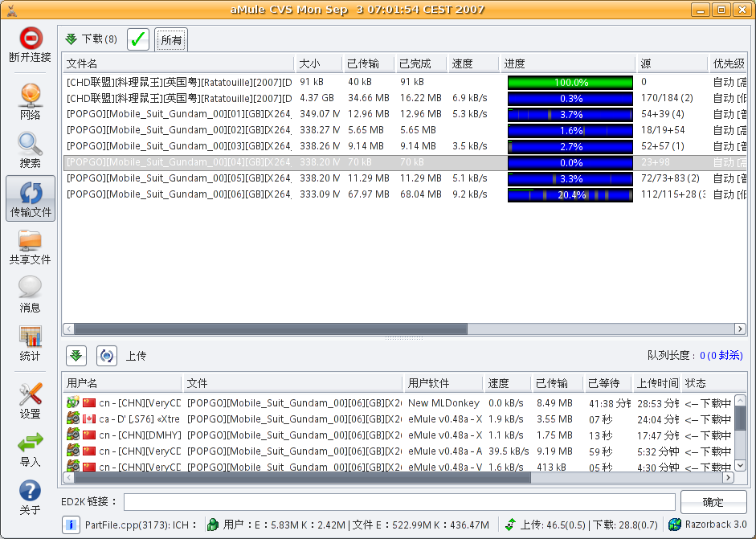The width and height of the screenshot is (756, 539).
Task: Click upload list scroll down arrow
Action: click(x=741, y=465)
